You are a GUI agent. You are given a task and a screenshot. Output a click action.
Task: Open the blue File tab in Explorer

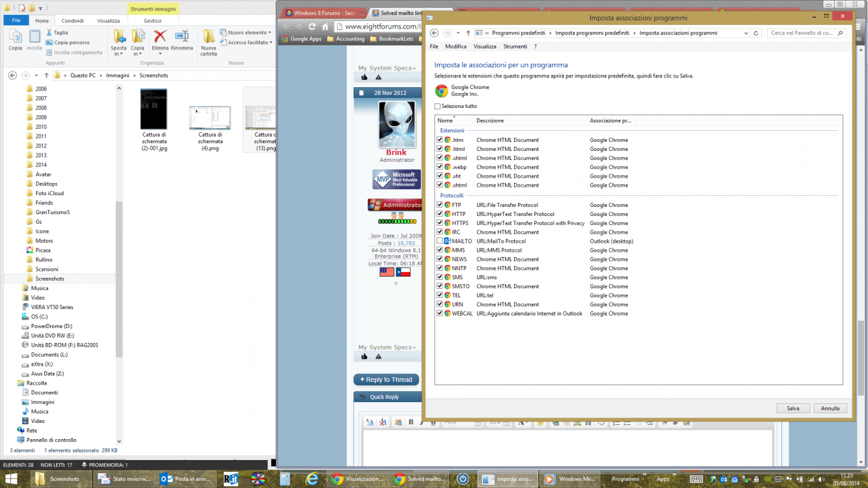click(16, 21)
